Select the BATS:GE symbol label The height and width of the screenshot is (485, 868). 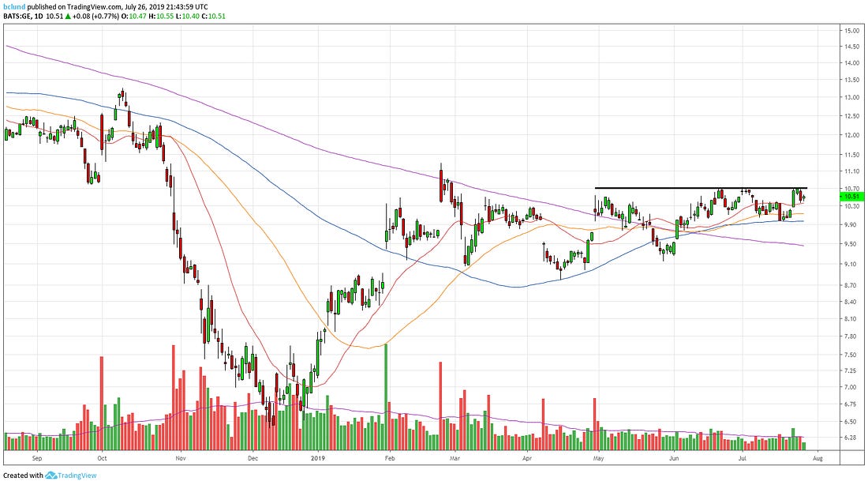[18, 16]
